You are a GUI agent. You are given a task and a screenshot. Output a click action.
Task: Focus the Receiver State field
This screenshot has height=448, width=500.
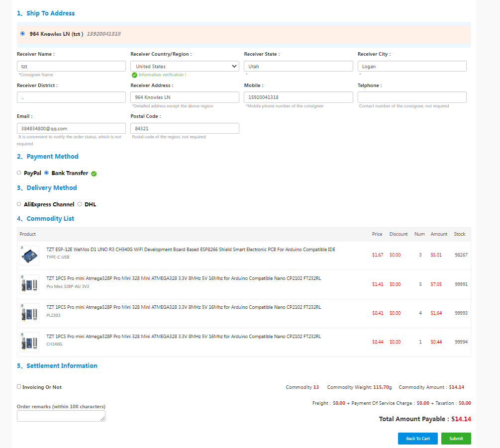click(299, 66)
